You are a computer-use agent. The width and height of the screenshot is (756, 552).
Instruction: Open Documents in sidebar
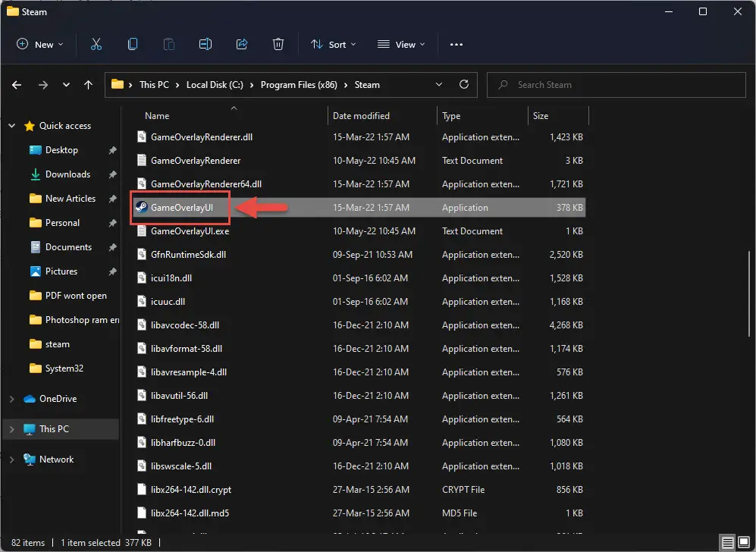click(68, 247)
